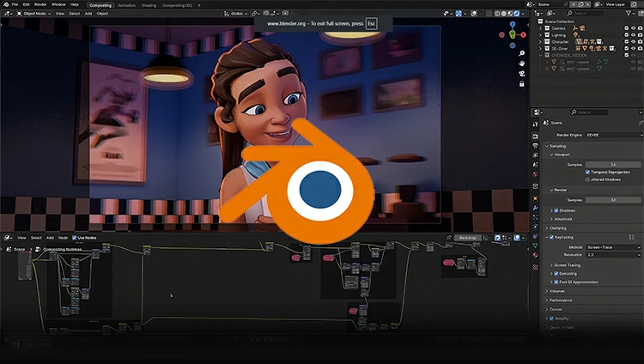Open the File menu
This screenshot has width=644, height=364.
(x=15, y=4)
